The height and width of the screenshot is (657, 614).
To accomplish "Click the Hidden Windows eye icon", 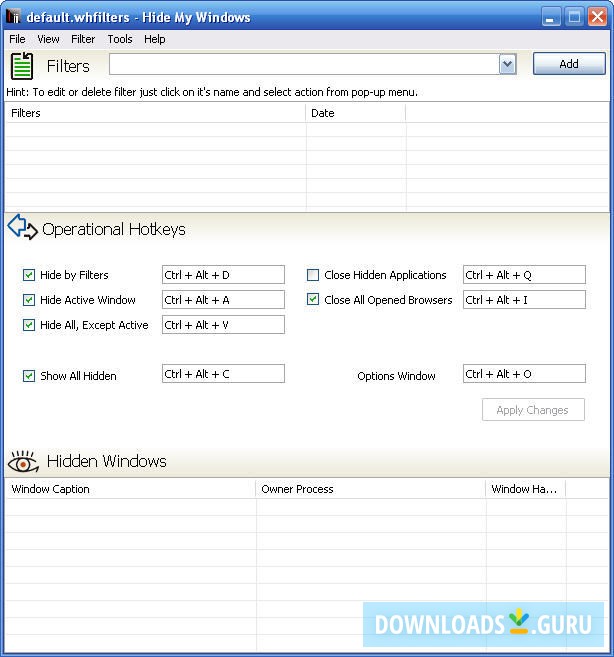I will 23,461.
